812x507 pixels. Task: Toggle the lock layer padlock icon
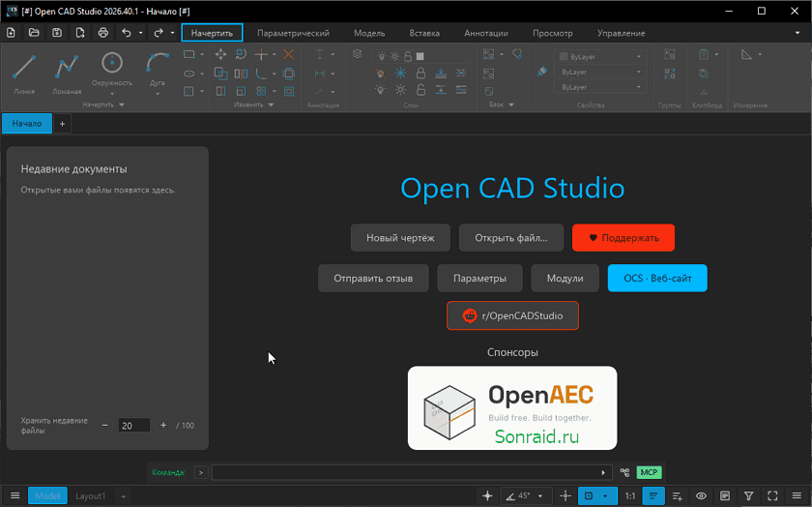(420, 74)
